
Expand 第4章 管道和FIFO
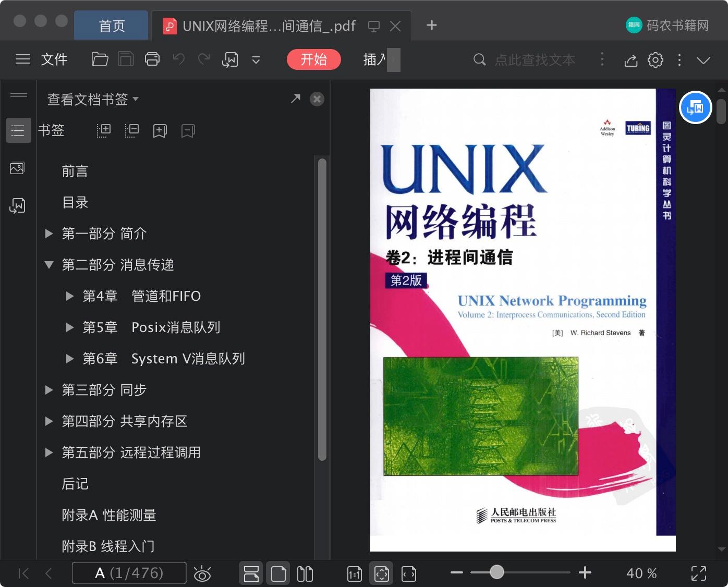click(x=70, y=296)
